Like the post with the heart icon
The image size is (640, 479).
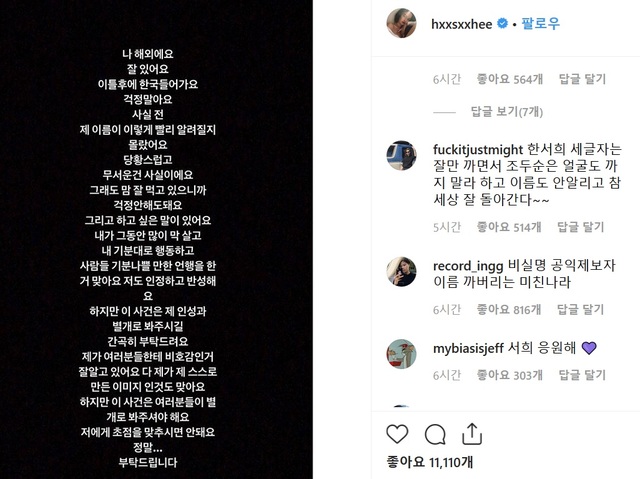[397, 434]
